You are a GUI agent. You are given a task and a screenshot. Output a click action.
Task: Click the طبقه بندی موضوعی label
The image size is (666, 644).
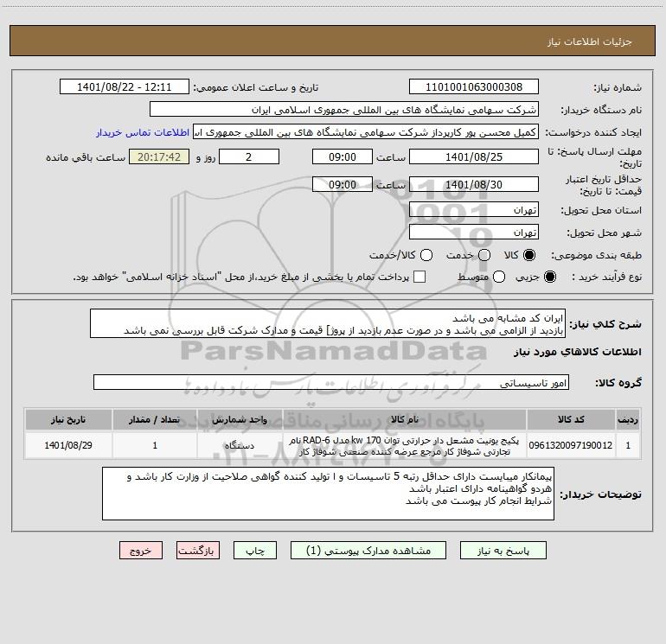(596, 255)
